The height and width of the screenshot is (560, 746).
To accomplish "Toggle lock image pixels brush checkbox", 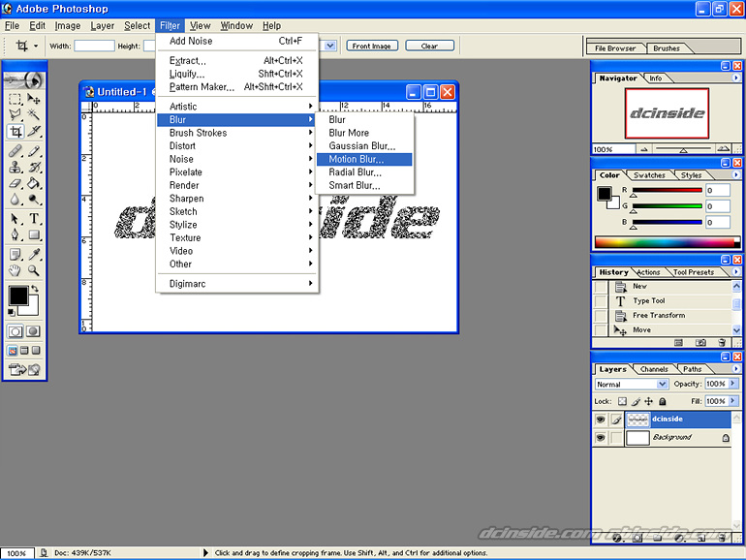I will point(636,401).
